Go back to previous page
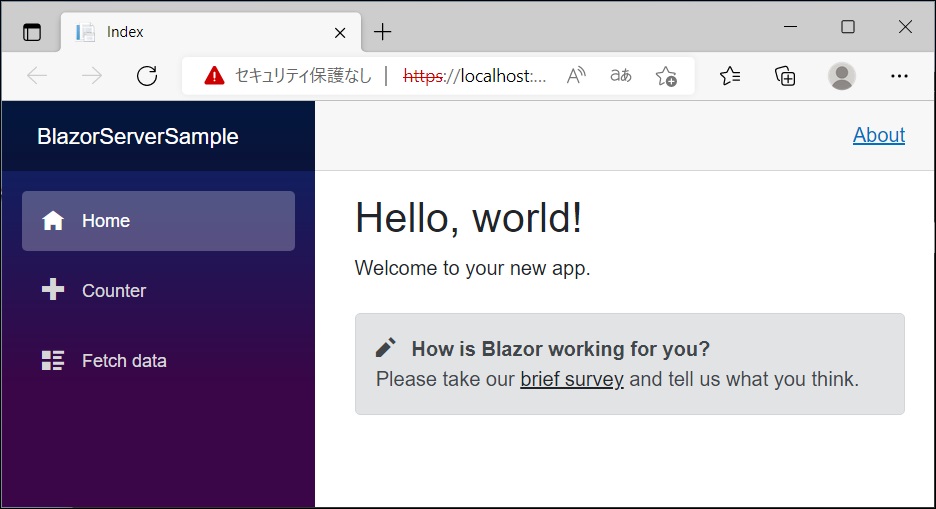This screenshot has height=509, width=936. [37, 76]
